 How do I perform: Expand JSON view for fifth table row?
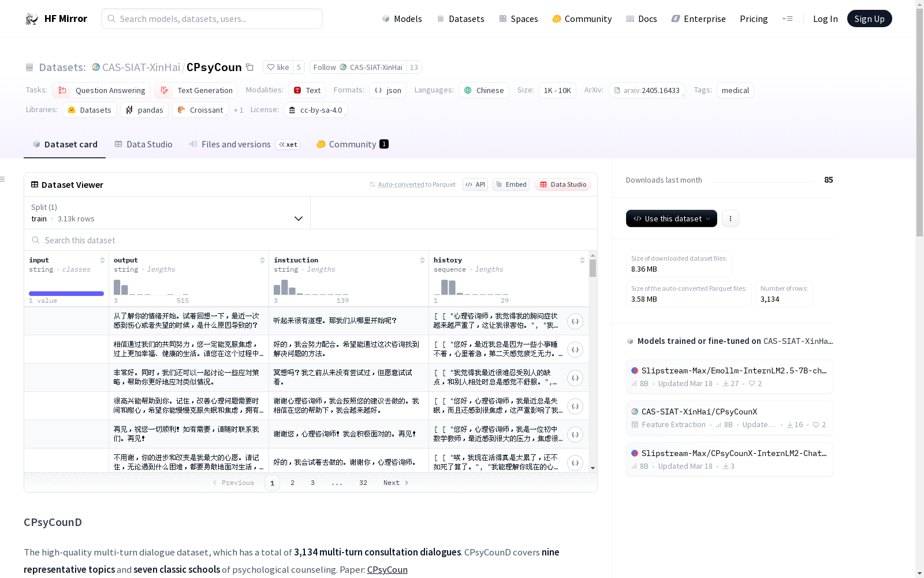575,435
